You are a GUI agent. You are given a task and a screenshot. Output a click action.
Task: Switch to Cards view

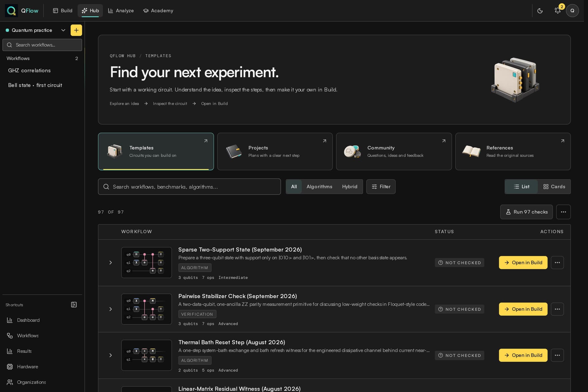(x=554, y=187)
